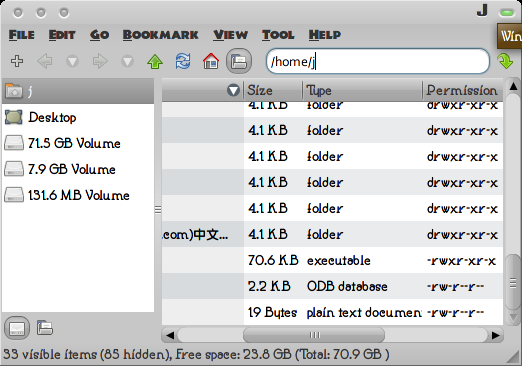Click the sidebar pane divider handle
This screenshot has height=366, width=522.
158,209
